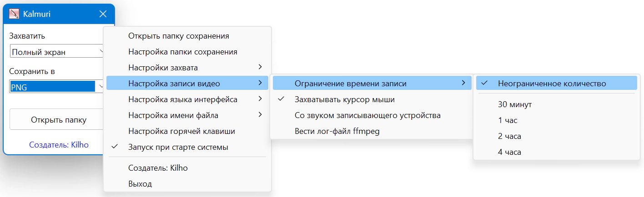
Task: Close the Kalmuri window
Action: (103, 14)
